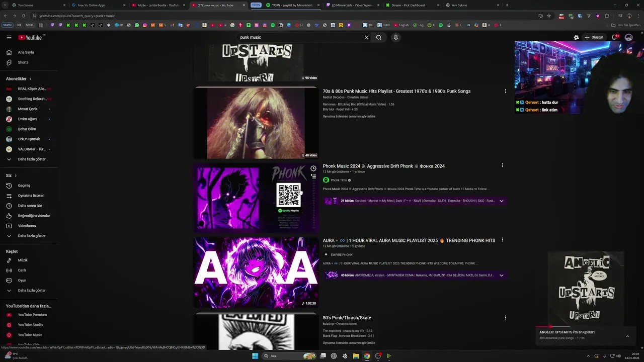The width and height of the screenshot is (644, 362).
Task: Open the Orkun Işıtmak subscription channel
Action: (29, 139)
